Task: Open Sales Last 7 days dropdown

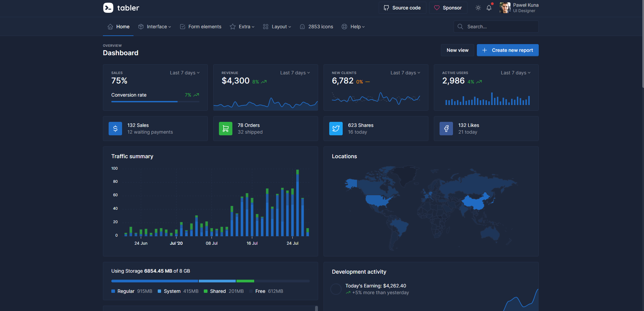Action: tap(185, 73)
